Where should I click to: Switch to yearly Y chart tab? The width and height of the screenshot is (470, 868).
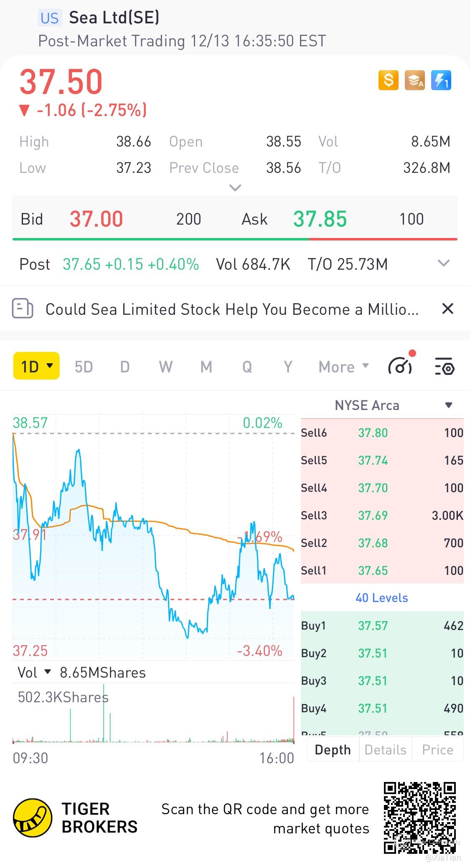pos(287,367)
